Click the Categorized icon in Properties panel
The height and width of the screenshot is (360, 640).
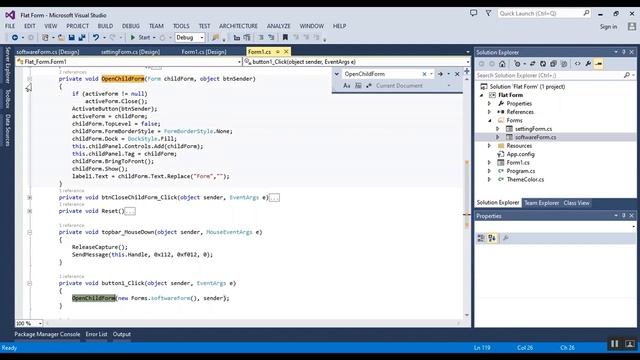click(481, 238)
